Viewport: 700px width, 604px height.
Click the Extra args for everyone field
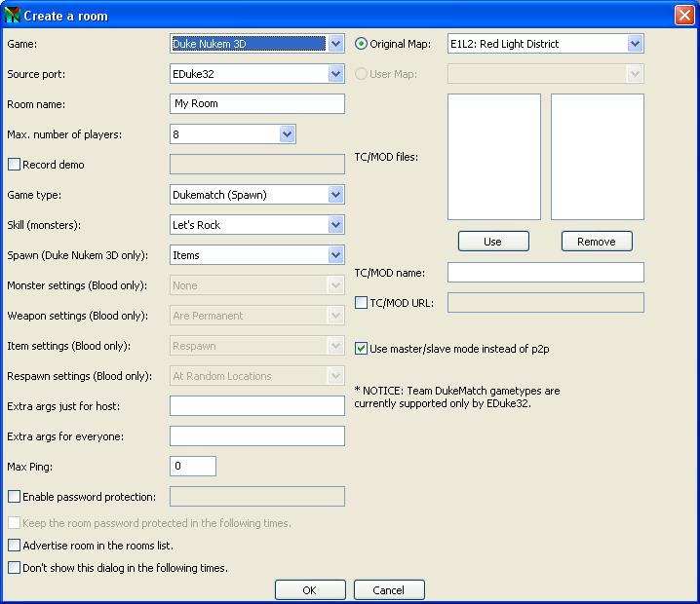click(257, 436)
